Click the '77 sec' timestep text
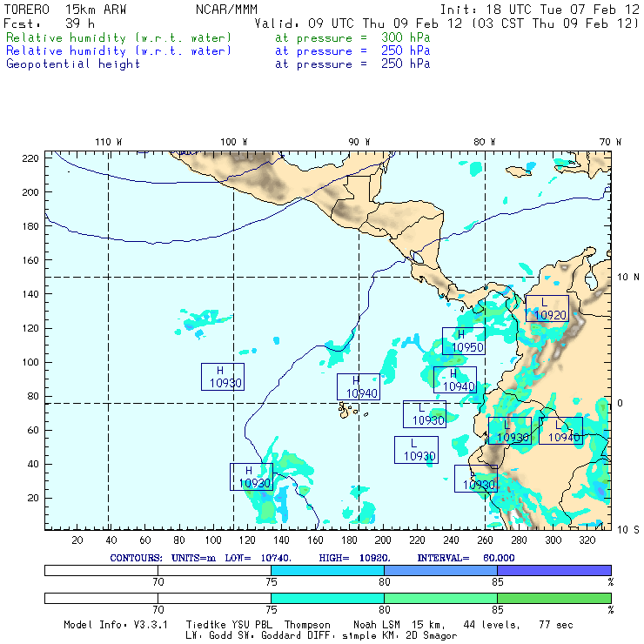Screen dimensions: 644x644 [556, 625]
